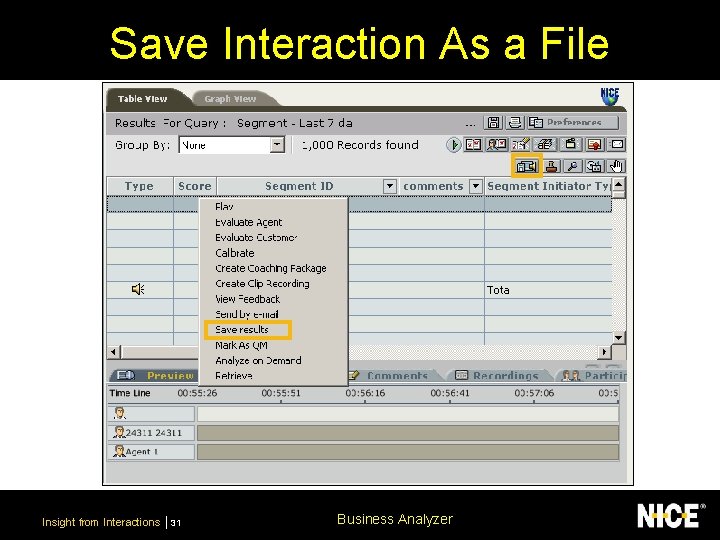Click the table's vertical scrollbar down arrow
The image size is (720, 540).
point(619,338)
